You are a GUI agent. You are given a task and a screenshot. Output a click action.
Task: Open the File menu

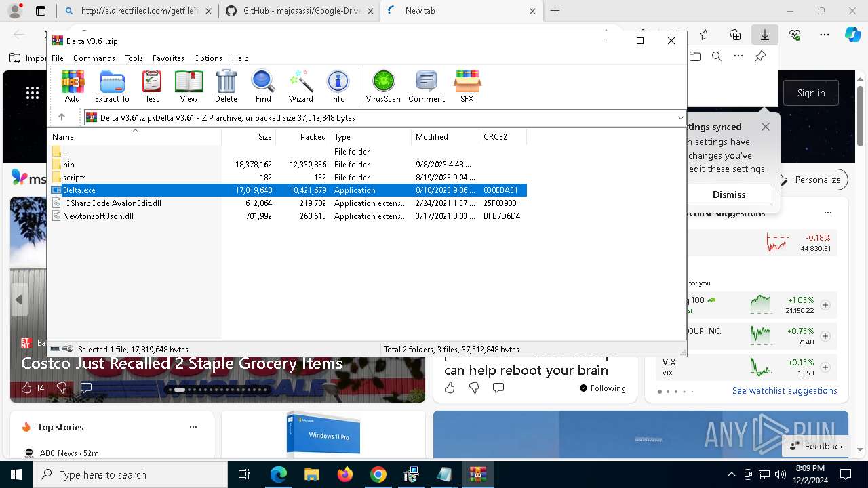[58, 58]
